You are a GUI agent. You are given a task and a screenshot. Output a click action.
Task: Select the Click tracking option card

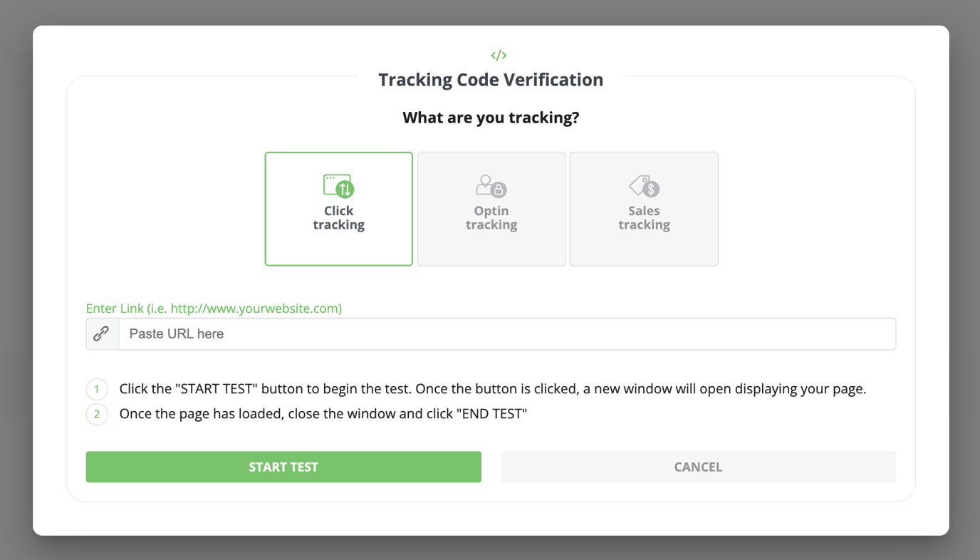[x=338, y=208]
